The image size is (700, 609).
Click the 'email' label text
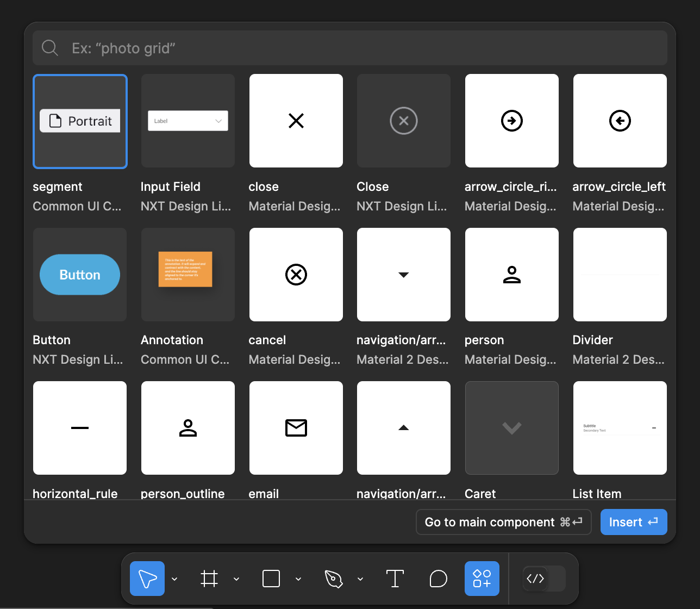(264, 493)
